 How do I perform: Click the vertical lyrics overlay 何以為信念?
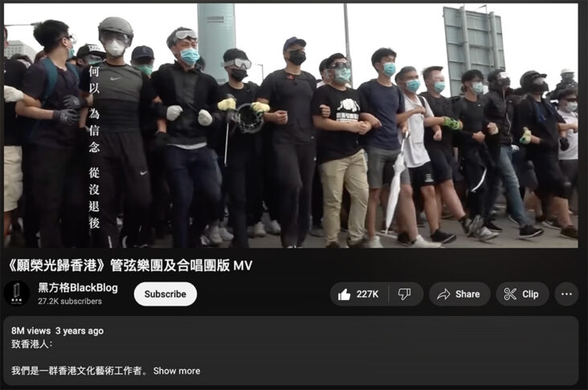pyautogui.click(x=94, y=109)
